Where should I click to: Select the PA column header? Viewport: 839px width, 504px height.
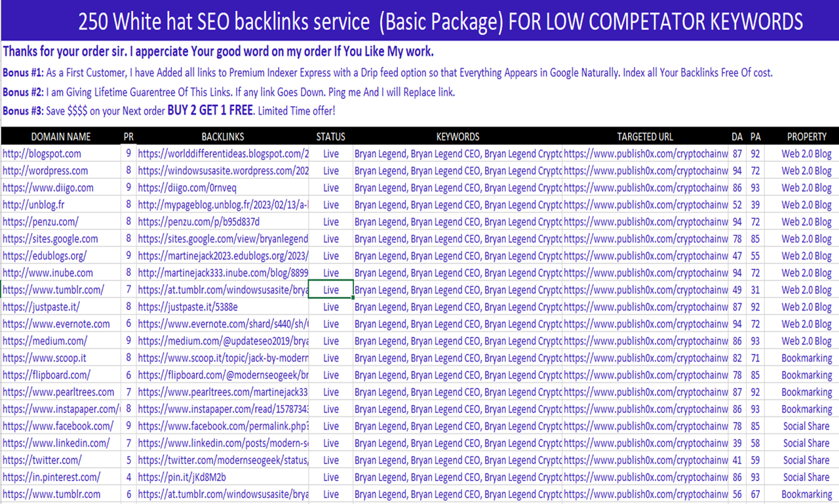756,136
